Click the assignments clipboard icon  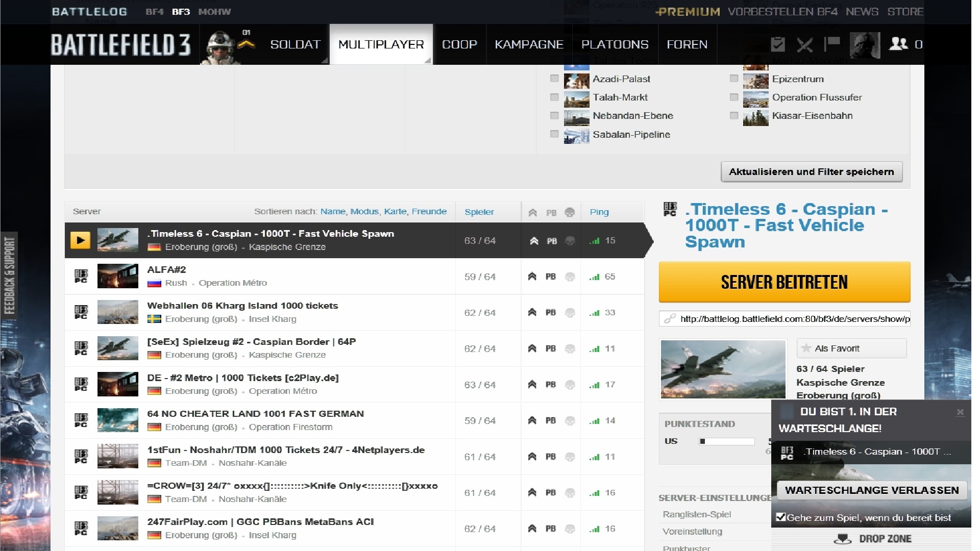pos(777,44)
